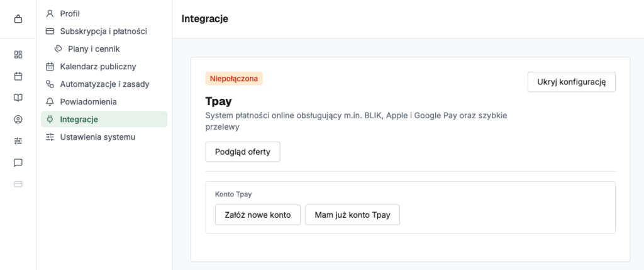Open the dashboard grid icon in left rail
Image resolution: width=644 pixels, height=270 pixels.
pos(18,55)
